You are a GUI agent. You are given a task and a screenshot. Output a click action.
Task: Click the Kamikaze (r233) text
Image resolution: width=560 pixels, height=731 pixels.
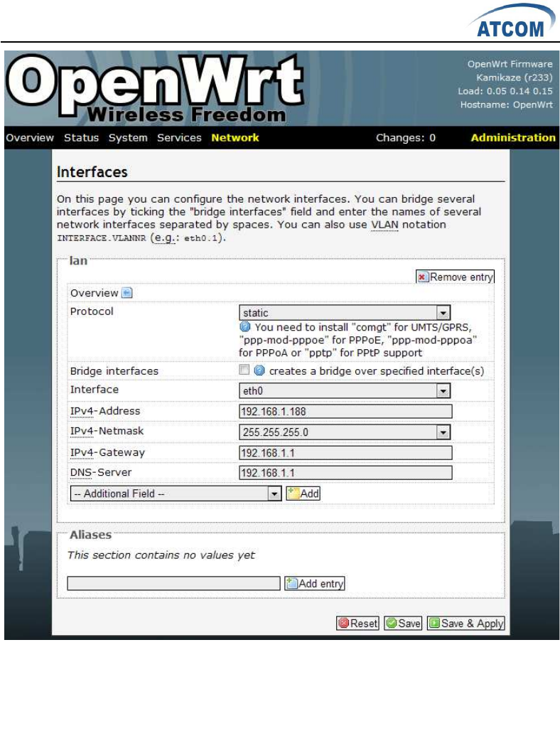point(515,78)
